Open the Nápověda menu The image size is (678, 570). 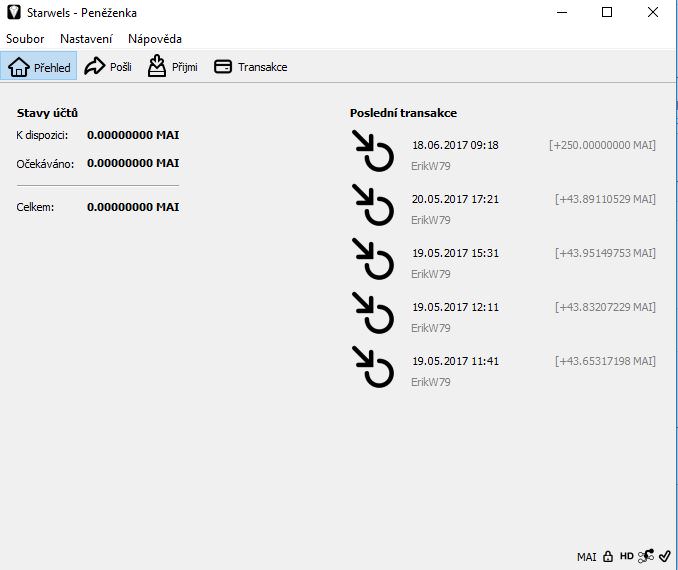point(155,39)
